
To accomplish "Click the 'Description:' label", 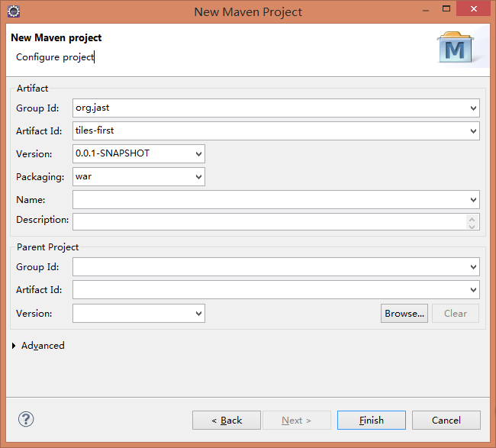I will click(43, 220).
